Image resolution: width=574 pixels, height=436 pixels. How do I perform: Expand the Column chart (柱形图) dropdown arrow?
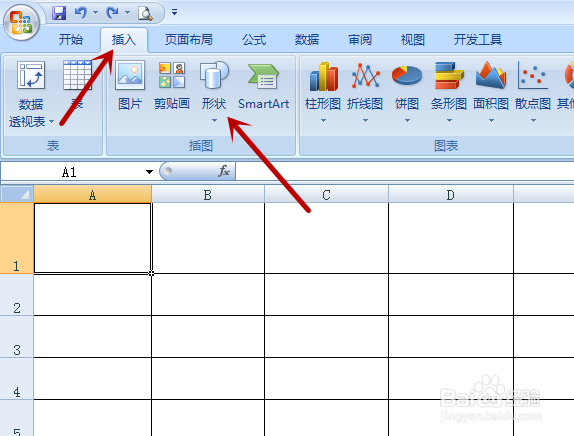[x=323, y=120]
